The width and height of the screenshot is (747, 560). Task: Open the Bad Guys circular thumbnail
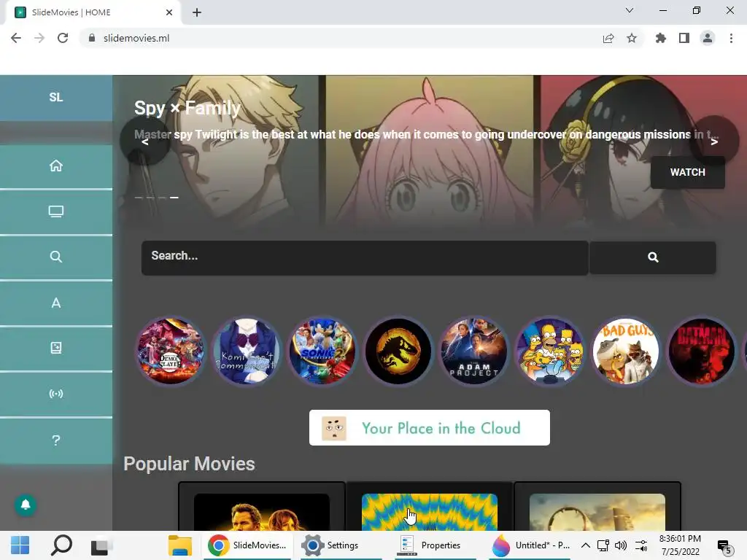tap(625, 351)
